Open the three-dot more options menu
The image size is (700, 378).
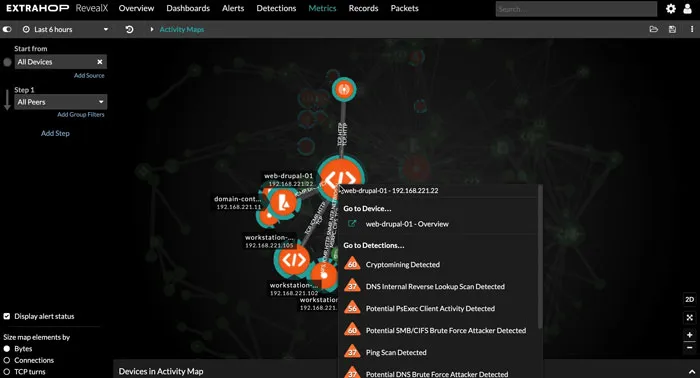692,29
